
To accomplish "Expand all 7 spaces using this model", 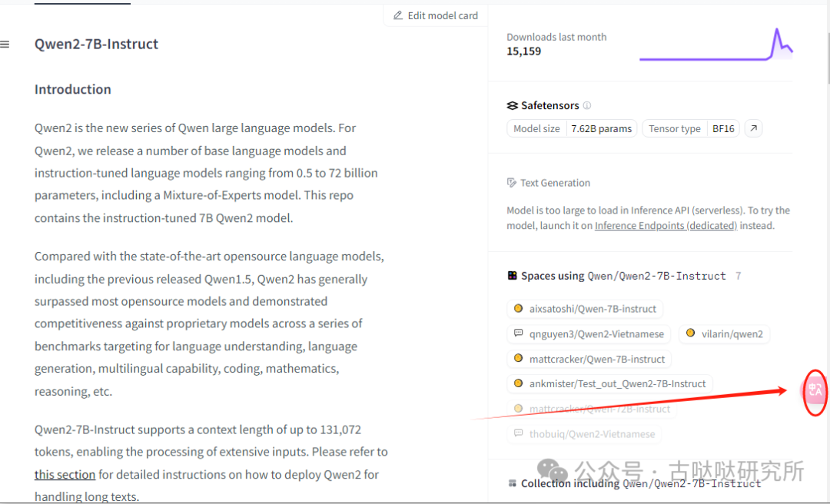I will [739, 276].
